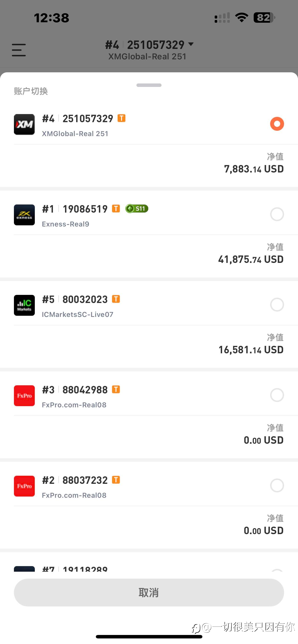The width and height of the screenshot is (298, 644).
Task: Choose account #5 80032023 entry
Action: pos(149,325)
